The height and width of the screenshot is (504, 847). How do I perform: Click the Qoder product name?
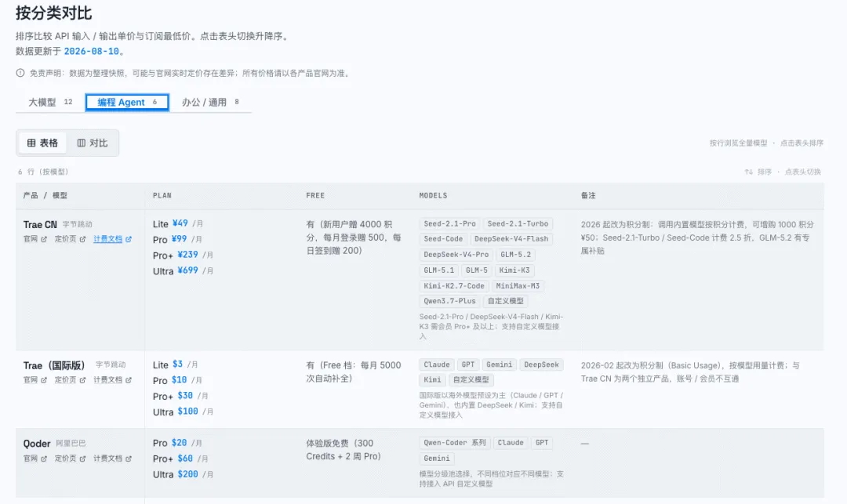coord(37,444)
